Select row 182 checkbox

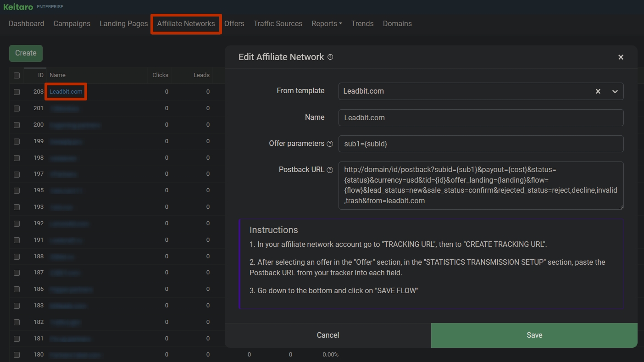point(17,322)
